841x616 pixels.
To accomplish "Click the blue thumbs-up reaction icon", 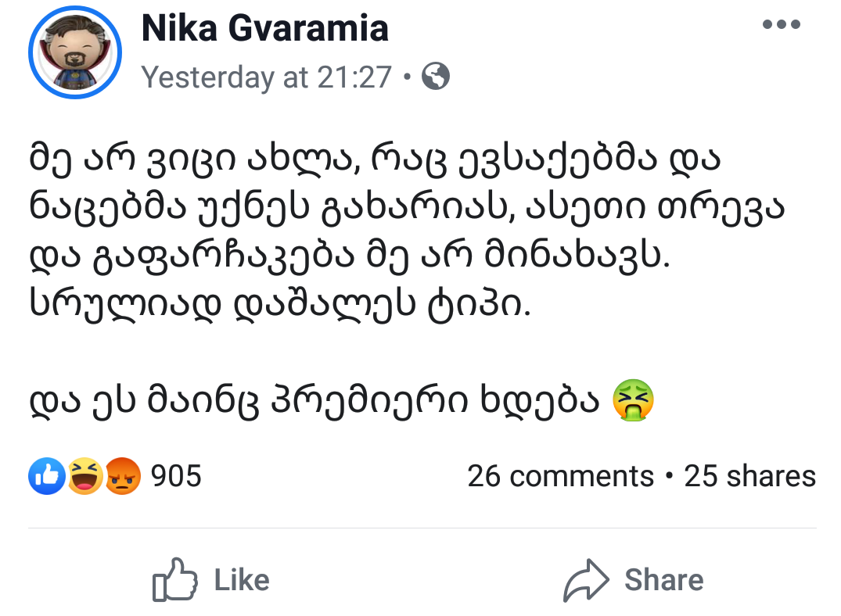I will point(45,476).
